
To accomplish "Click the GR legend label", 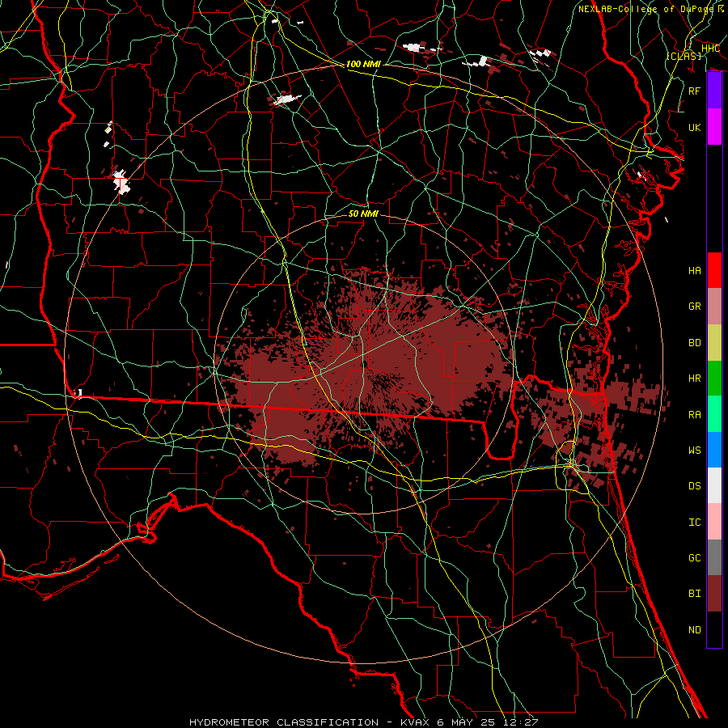I will coord(695,307).
